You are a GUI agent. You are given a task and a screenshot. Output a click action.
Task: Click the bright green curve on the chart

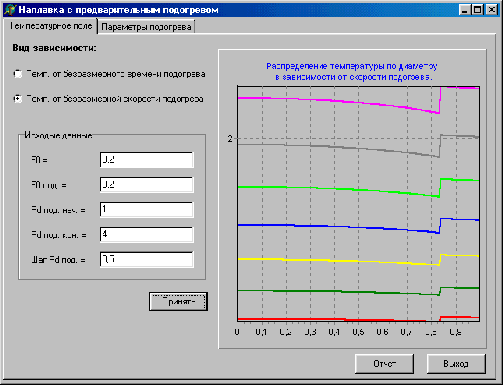333,189
